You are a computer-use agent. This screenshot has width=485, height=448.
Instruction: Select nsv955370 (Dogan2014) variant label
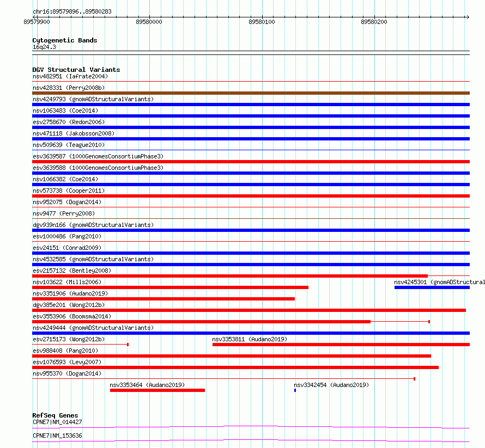pyautogui.click(x=67, y=373)
